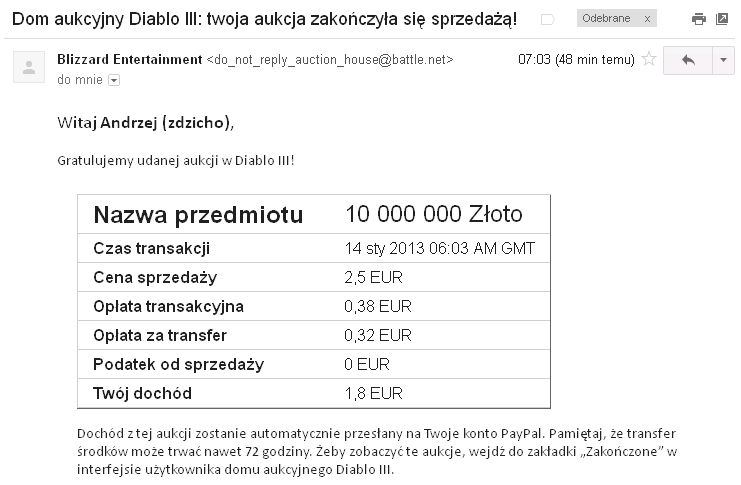Select the '10 000 000 Złoto' item name cell
The width and height of the screenshot is (741, 485).
[434, 214]
